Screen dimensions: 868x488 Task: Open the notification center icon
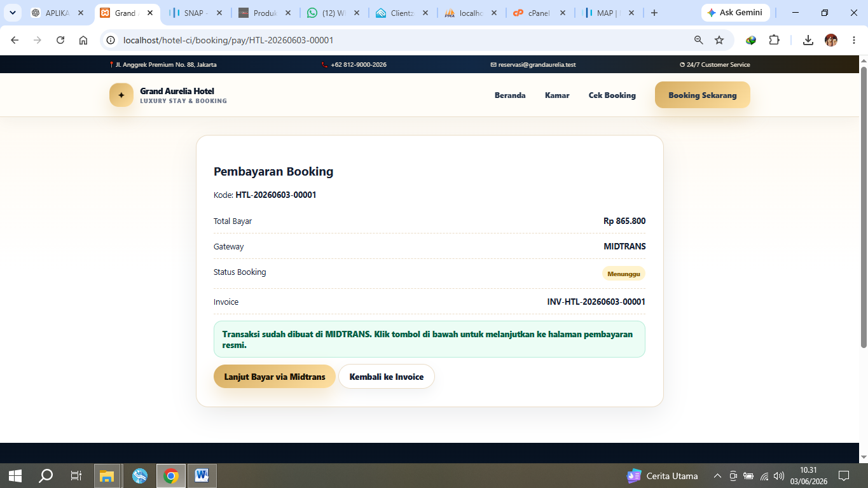click(844, 476)
